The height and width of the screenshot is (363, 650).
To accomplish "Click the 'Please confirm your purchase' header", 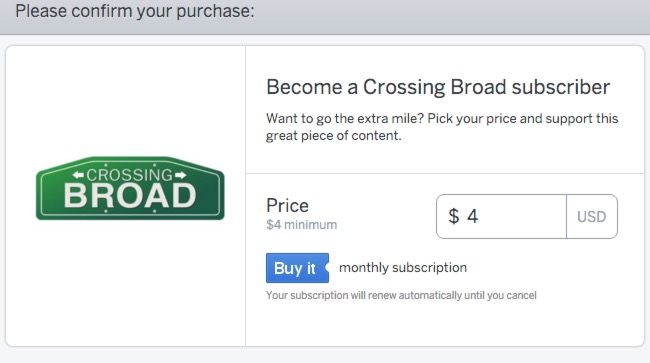I will click(x=135, y=11).
